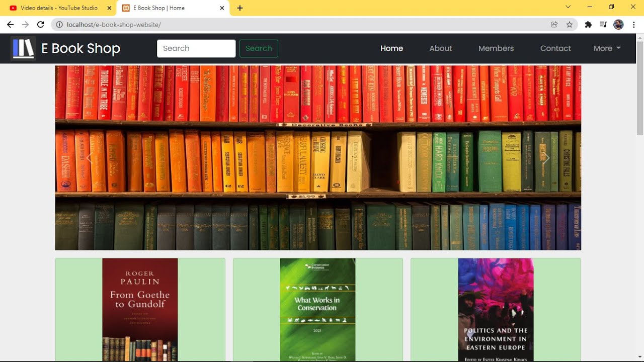This screenshot has height=362, width=644.
Task: Open the media control icon in toolbar
Action: tap(603, 24)
